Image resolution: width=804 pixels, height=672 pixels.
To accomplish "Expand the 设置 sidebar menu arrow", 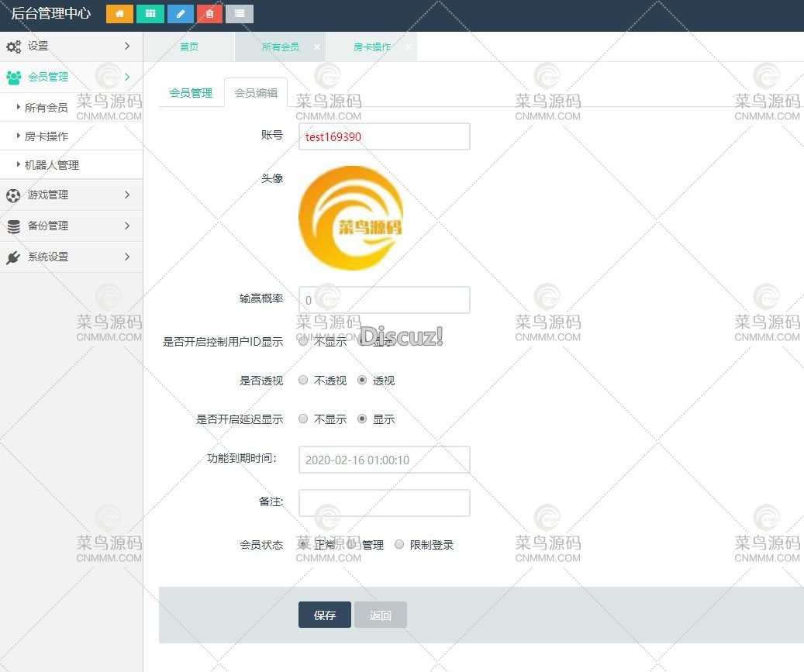I will coord(127,47).
